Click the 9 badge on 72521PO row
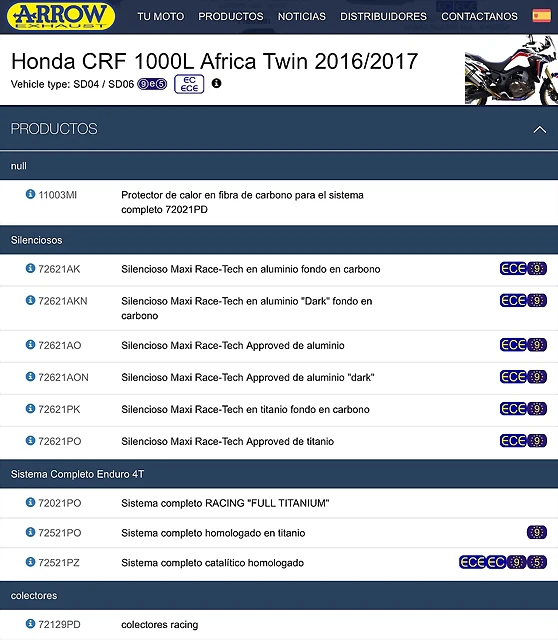 [537, 532]
